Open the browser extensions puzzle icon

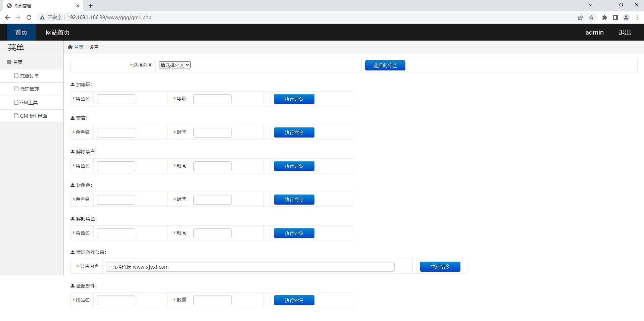(x=604, y=17)
